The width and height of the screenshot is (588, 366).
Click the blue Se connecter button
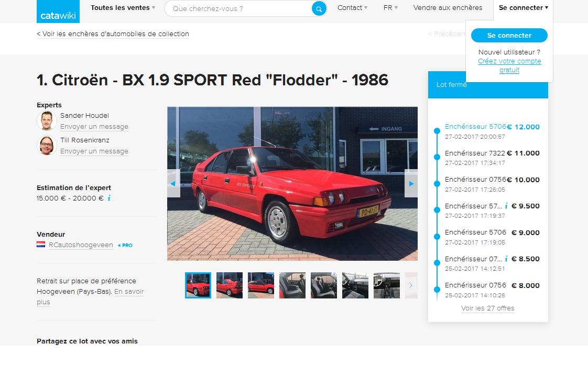click(x=509, y=35)
